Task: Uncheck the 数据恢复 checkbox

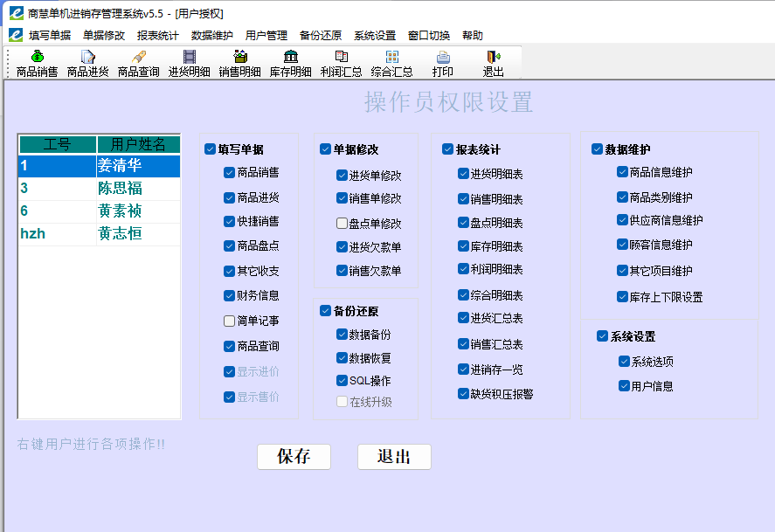Action: 342,357
